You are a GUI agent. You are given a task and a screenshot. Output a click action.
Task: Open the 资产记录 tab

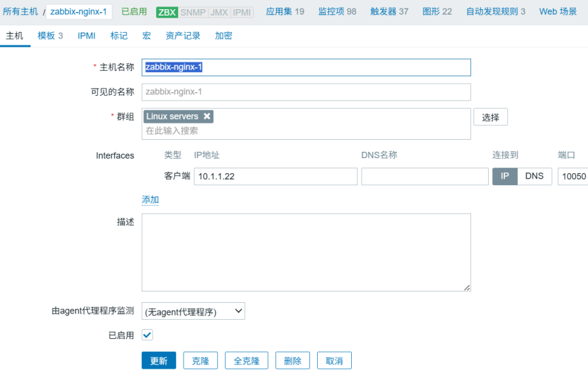click(183, 35)
